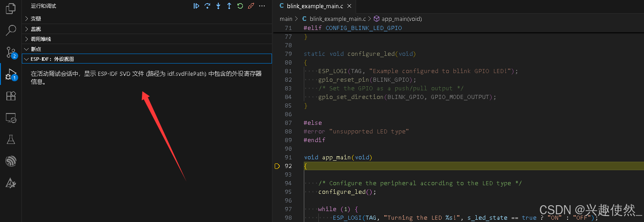This screenshot has height=222, width=644.
Task: Click the #else line
Action: coord(312,123)
